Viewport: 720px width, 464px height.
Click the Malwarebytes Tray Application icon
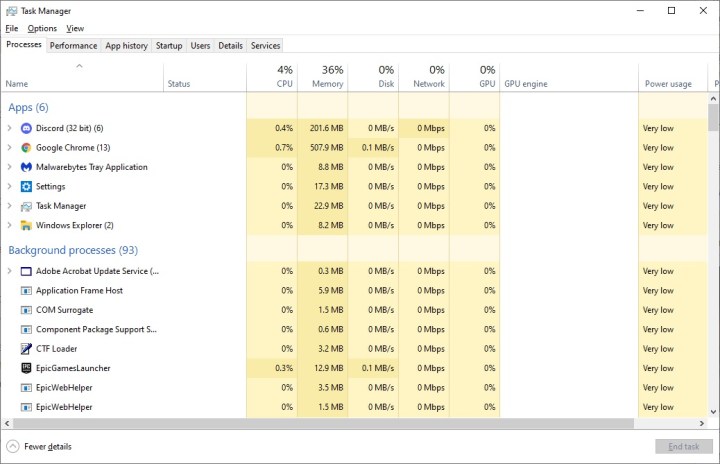pos(26,167)
